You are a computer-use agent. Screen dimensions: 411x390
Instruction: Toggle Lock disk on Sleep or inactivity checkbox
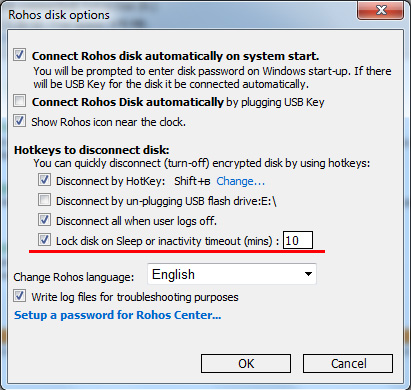pyautogui.click(x=44, y=240)
